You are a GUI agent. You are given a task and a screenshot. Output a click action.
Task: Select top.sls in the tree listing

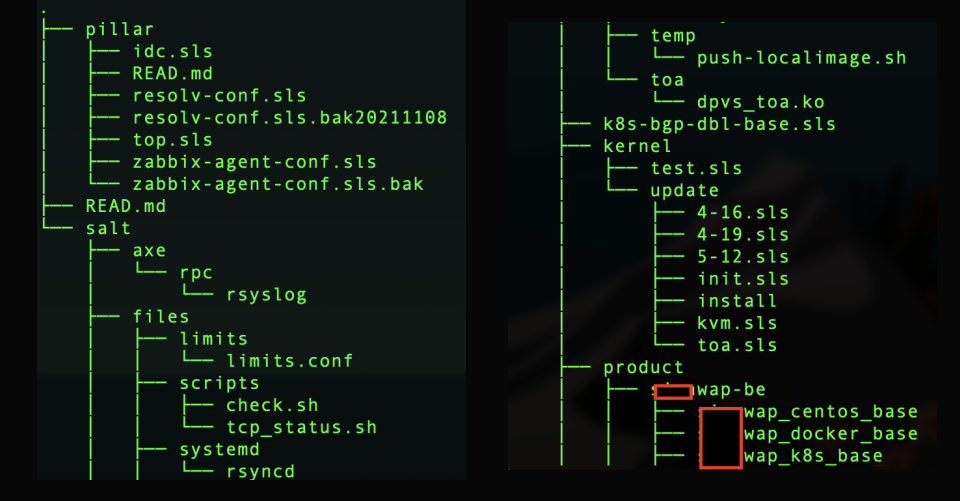(x=172, y=140)
